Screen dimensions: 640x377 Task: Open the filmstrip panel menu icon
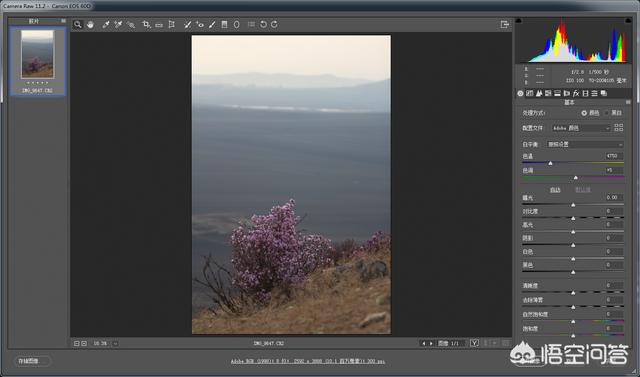(x=63, y=20)
